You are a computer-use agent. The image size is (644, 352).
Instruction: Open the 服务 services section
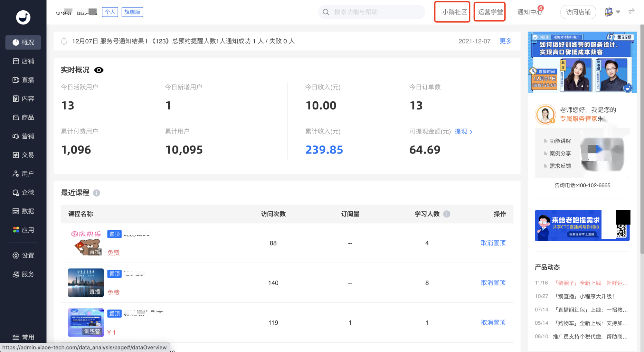pos(23,274)
